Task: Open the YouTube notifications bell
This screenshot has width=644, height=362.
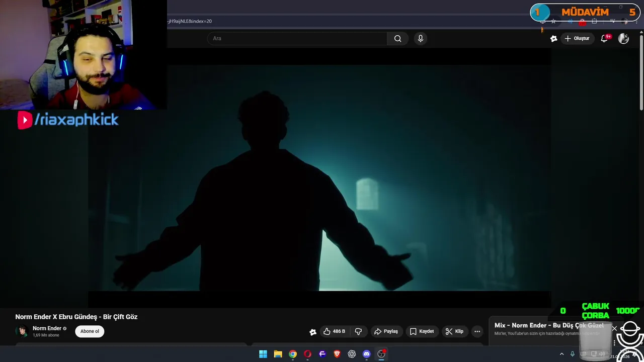Action: click(x=605, y=38)
